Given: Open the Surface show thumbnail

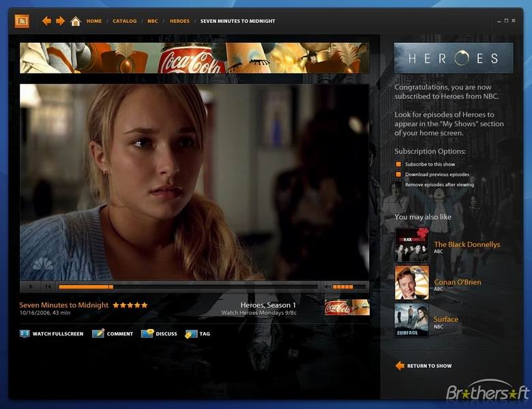Looking at the screenshot, I should tap(411, 320).
